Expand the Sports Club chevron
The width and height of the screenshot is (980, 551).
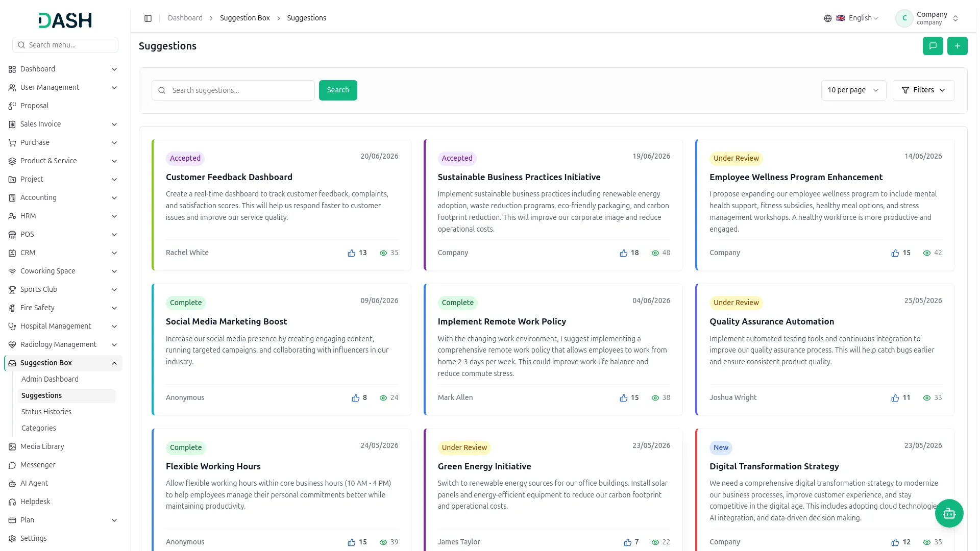click(114, 290)
